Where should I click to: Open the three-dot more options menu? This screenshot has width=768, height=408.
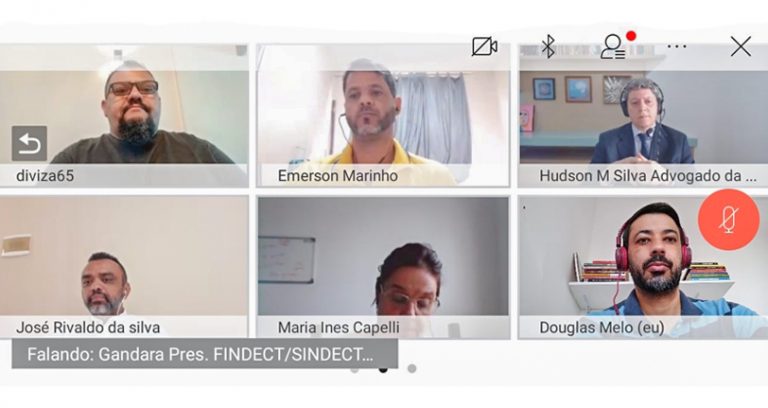676,47
